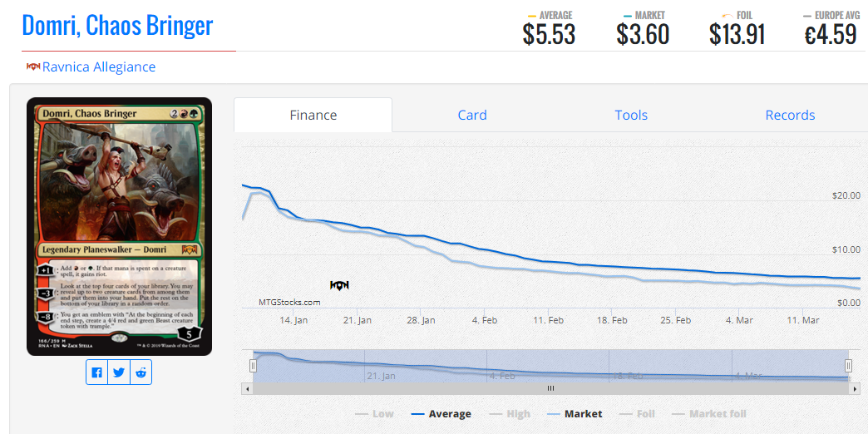Click the chart scrollbar right arrow

coord(854,388)
